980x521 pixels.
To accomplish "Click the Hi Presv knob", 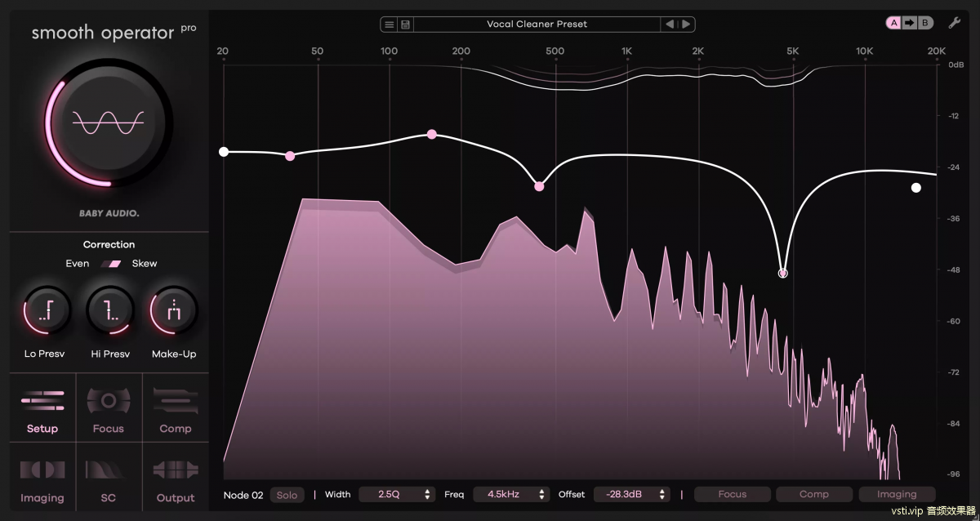I will click(109, 311).
